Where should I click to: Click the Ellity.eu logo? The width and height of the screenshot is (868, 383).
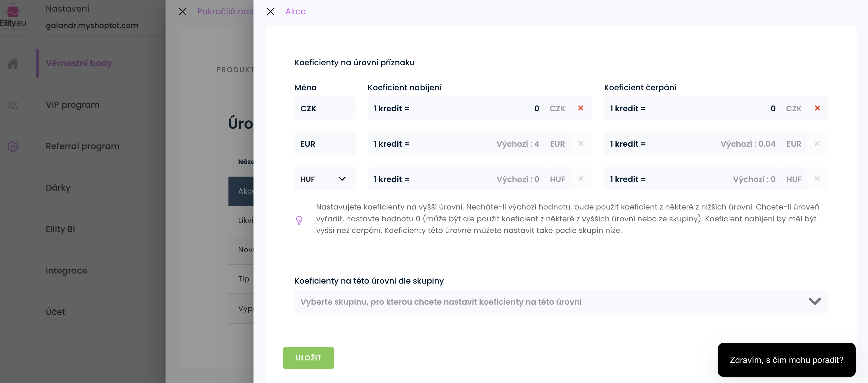tap(13, 17)
